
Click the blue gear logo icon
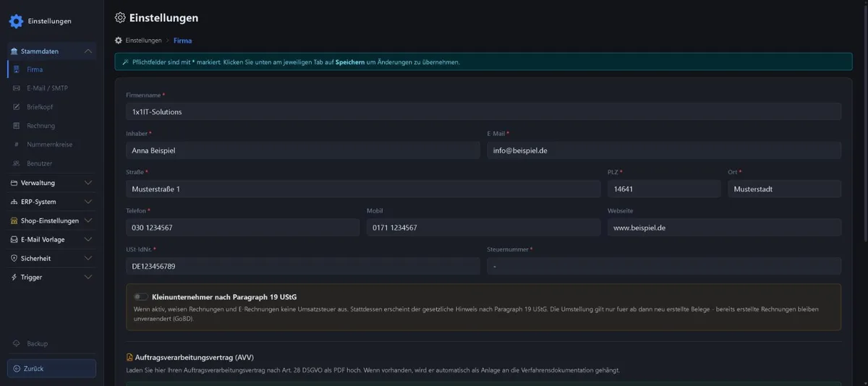tap(16, 21)
